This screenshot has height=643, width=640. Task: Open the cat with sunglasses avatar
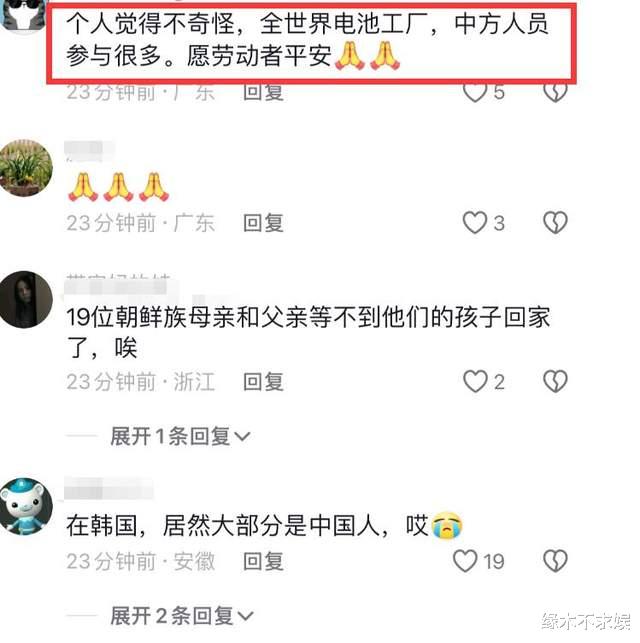(23, 16)
